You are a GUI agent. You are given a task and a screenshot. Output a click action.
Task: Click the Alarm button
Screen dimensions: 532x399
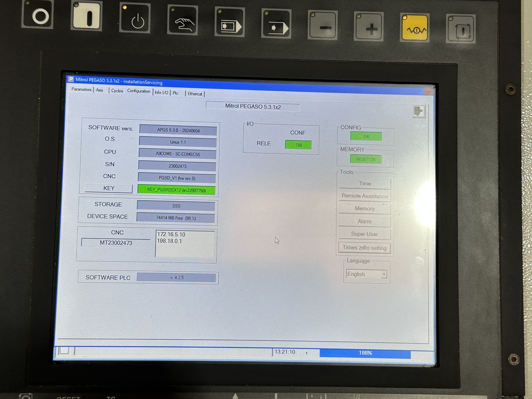[365, 222]
